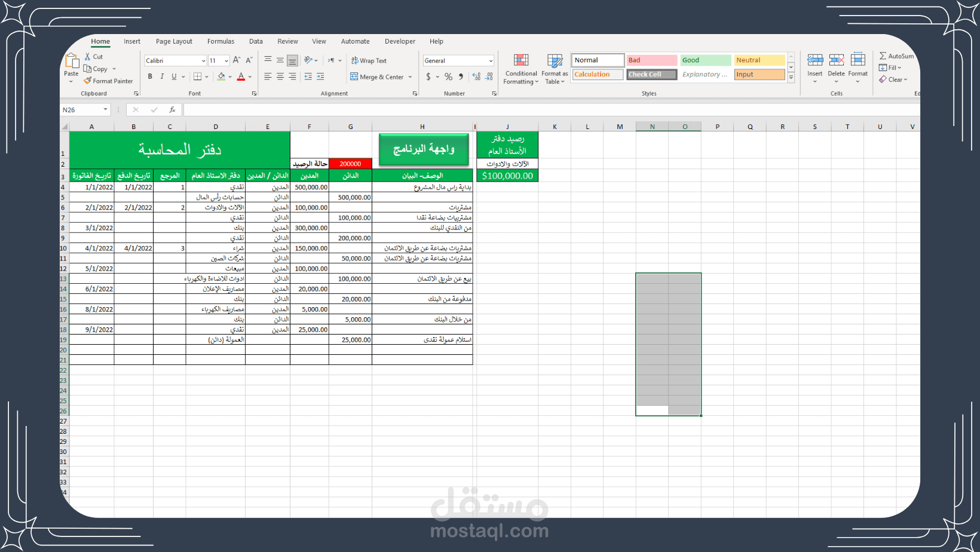
Task: Click the green واجهة البرنامج button
Action: (x=424, y=149)
